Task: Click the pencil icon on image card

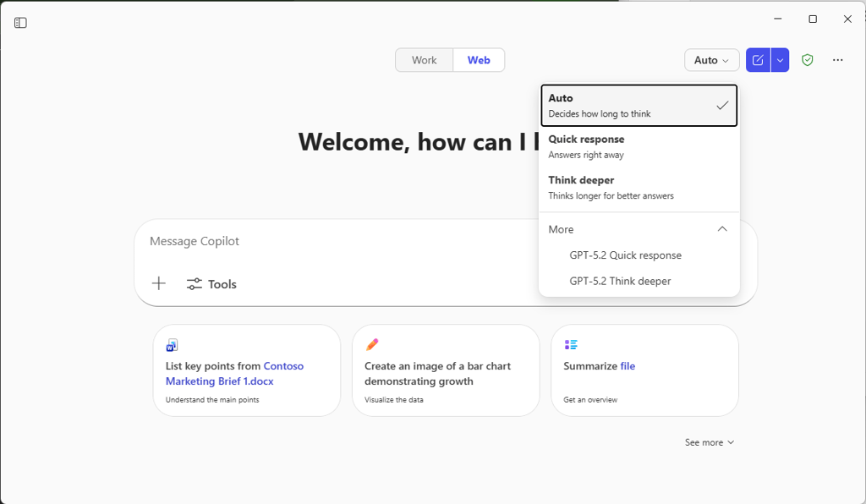Action: tap(372, 344)
